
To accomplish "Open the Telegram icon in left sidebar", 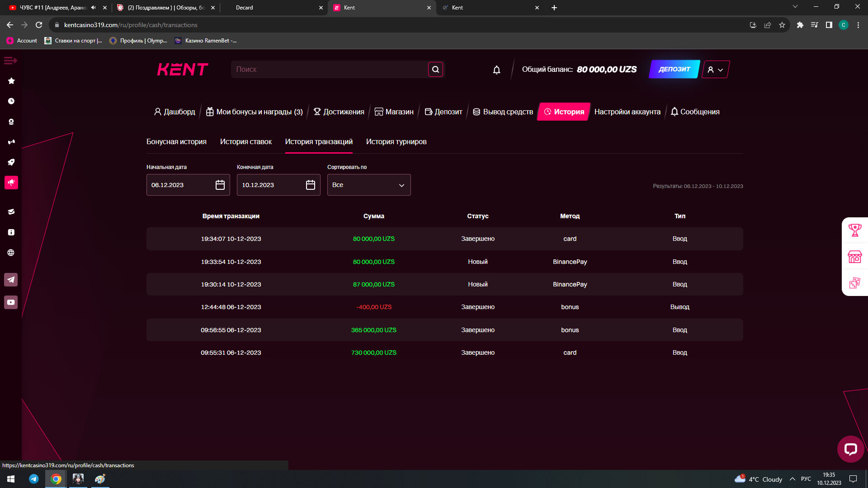I will [x=11, y=280].
